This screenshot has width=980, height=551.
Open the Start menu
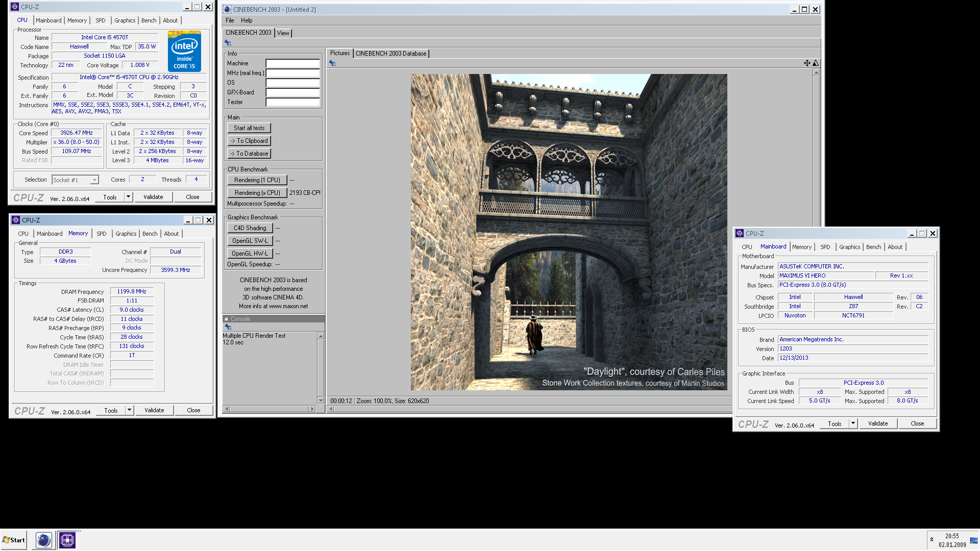[x=14, y=540]
